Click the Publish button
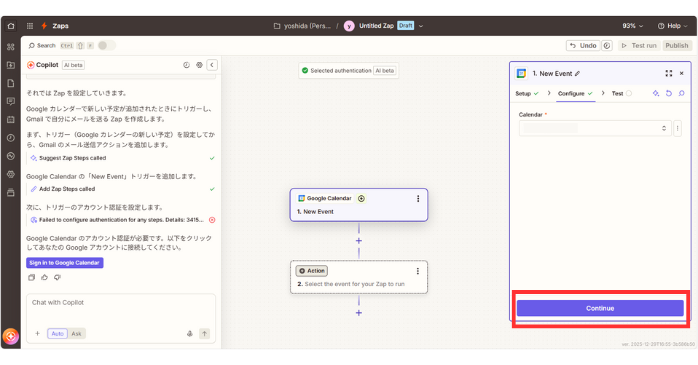This screenshot has width=698, height=365. pyautogui.click(x=677, y=45)
